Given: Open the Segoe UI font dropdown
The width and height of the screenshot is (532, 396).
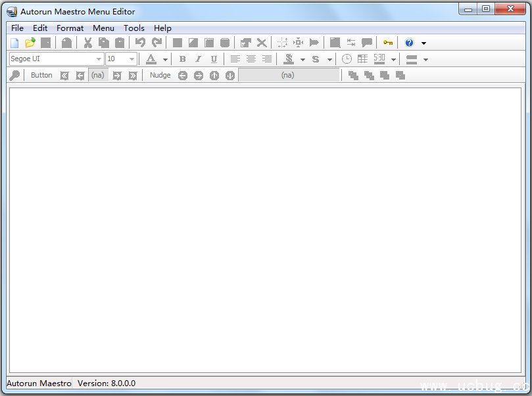Looking at the screenshot, I should tap(99, 59).
